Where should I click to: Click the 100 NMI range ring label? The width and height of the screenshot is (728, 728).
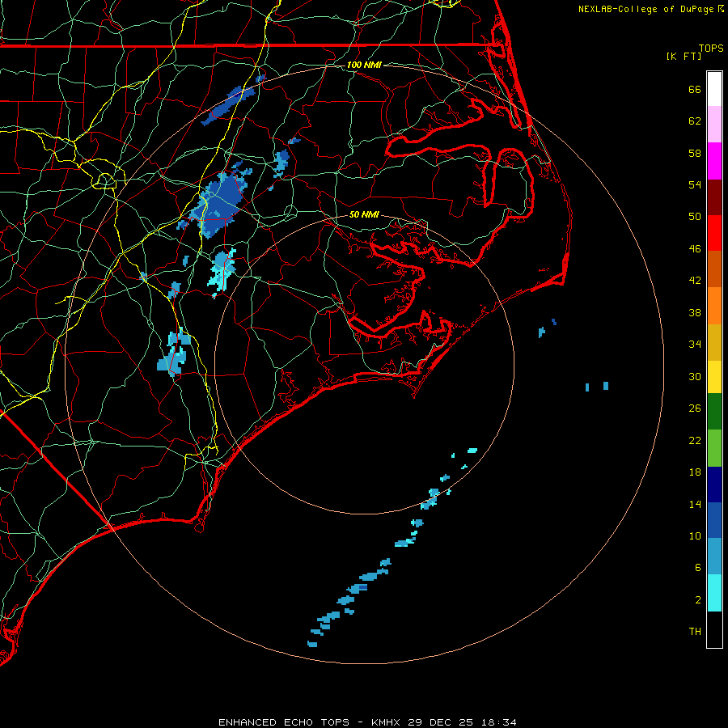point(364,65)
